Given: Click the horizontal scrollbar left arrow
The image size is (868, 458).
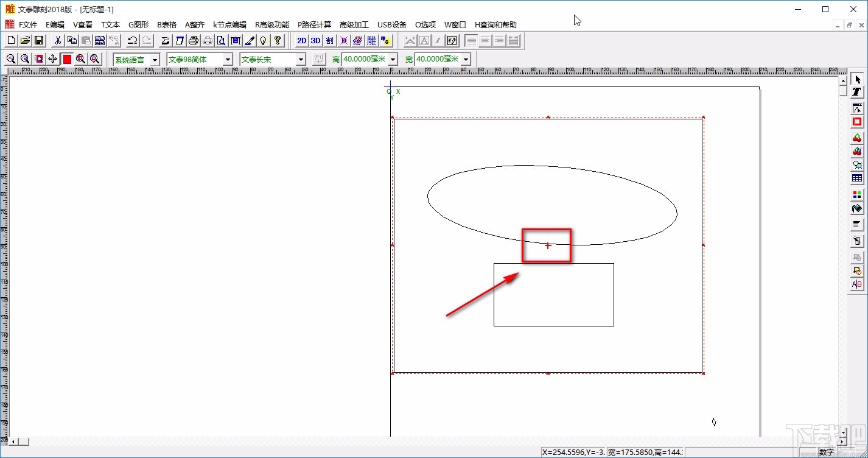Looking at the screenshot, I should [x=13, y=441].
